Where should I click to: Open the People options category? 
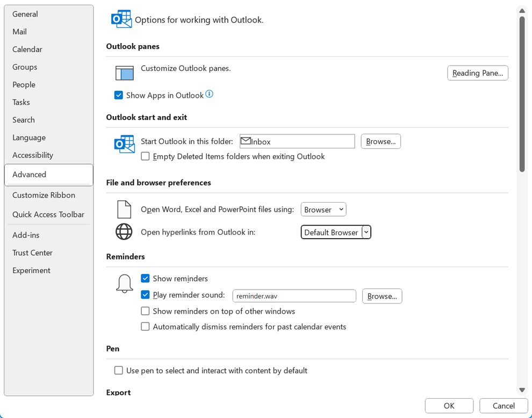pos(48,84)
